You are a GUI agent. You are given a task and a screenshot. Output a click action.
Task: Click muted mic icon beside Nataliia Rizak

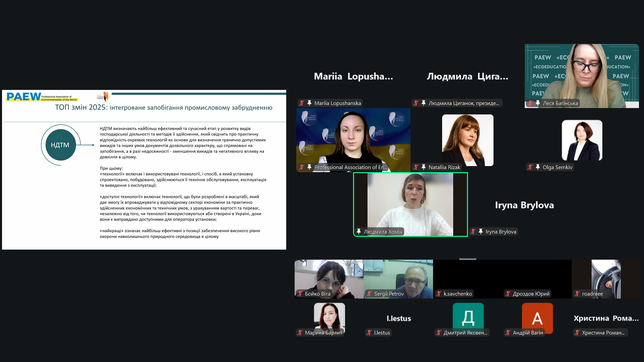pyautogui.click(x=416, y=167)
